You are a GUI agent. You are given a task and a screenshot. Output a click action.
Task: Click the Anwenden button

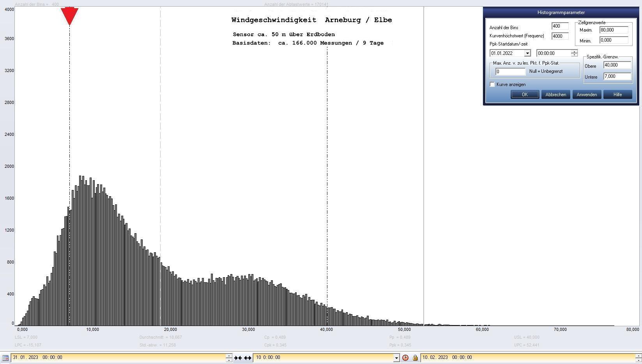point(587,95)
